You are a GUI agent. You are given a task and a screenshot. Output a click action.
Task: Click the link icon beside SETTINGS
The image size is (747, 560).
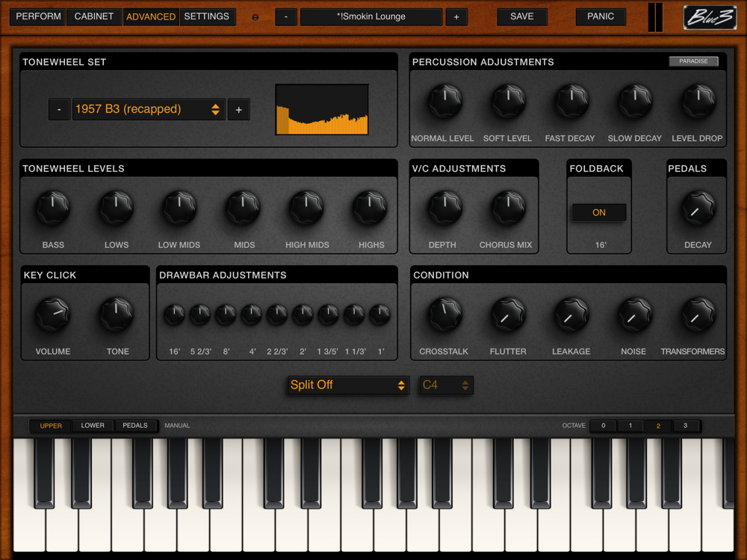tap(255, 18)
